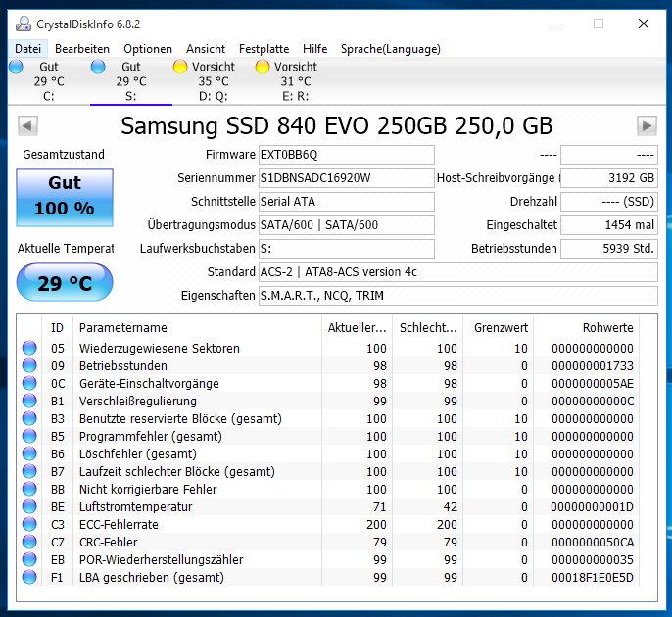
Task: Click the Eingeschaltet value 1454 mal
Action: [x=609, y=225]
